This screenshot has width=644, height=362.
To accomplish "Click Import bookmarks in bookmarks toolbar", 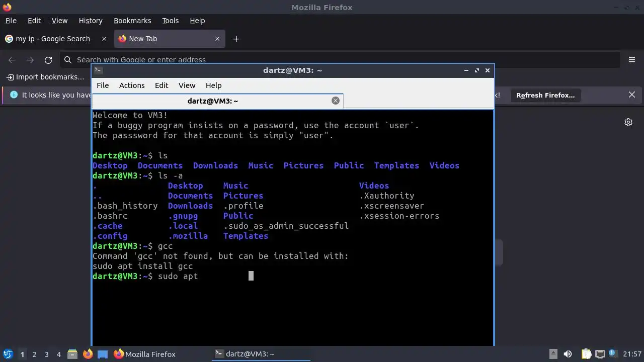I will (45, 77).
